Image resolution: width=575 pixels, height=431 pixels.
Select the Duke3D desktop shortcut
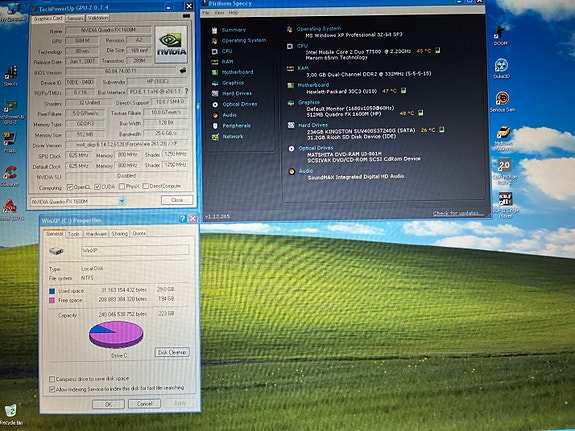pyautogui.click(x=501, y=69)
